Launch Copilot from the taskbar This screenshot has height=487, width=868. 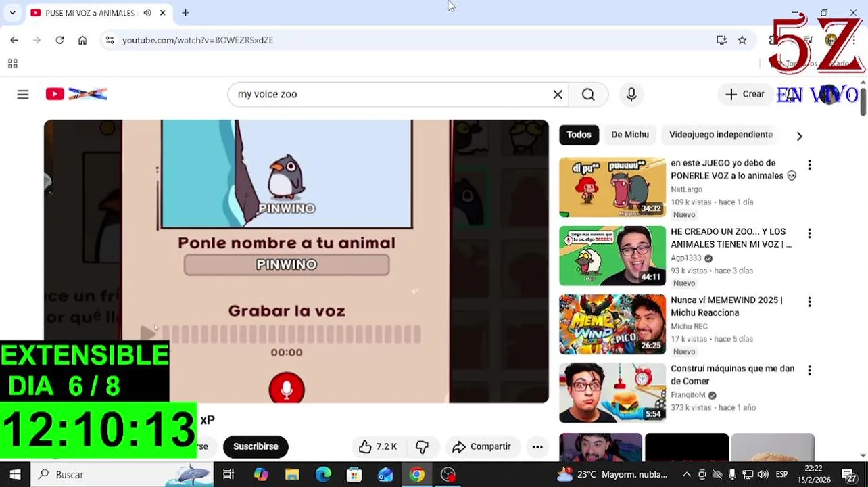260,475
